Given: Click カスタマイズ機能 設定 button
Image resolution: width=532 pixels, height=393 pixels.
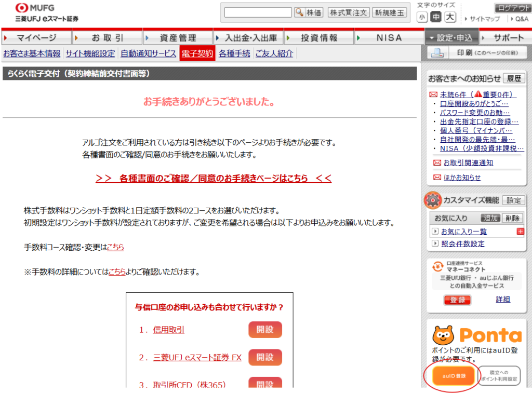Looking at the screenshot, I should tap(514, 200).
